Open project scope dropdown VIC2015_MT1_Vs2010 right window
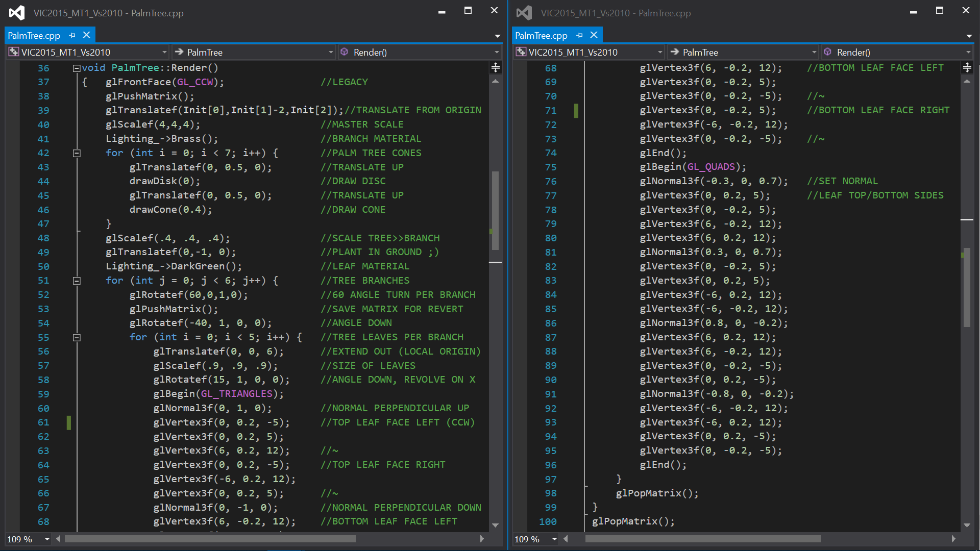Viewport: 980px width, 551px height. pyautogui.click(x=589, y=52)
